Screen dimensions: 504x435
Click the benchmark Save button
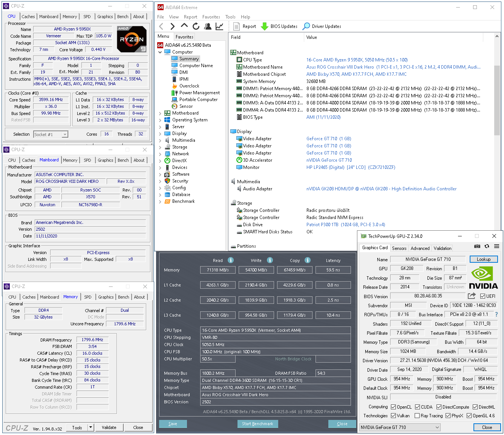(173, 424)
